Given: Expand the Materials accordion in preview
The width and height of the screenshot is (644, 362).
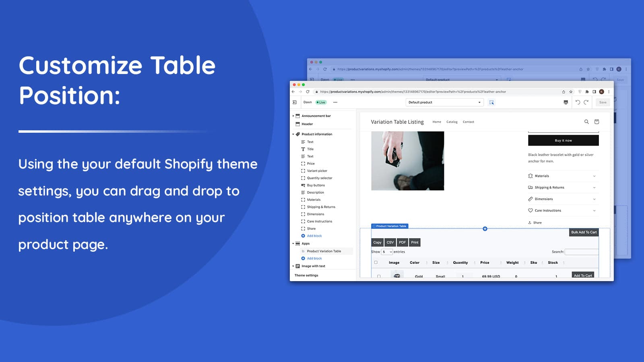Looking at the screenshot, I should point(561,176).
